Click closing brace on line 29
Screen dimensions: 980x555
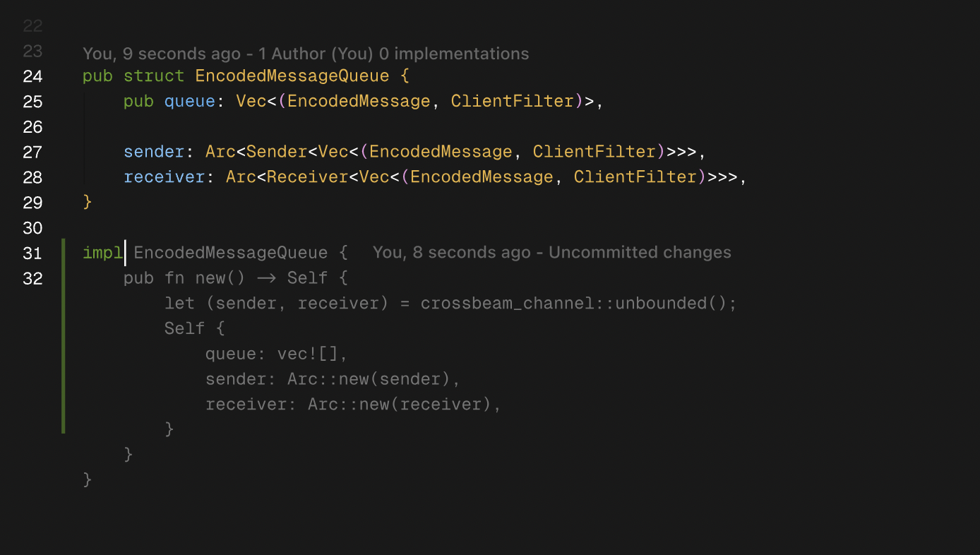tap(88, 203)
